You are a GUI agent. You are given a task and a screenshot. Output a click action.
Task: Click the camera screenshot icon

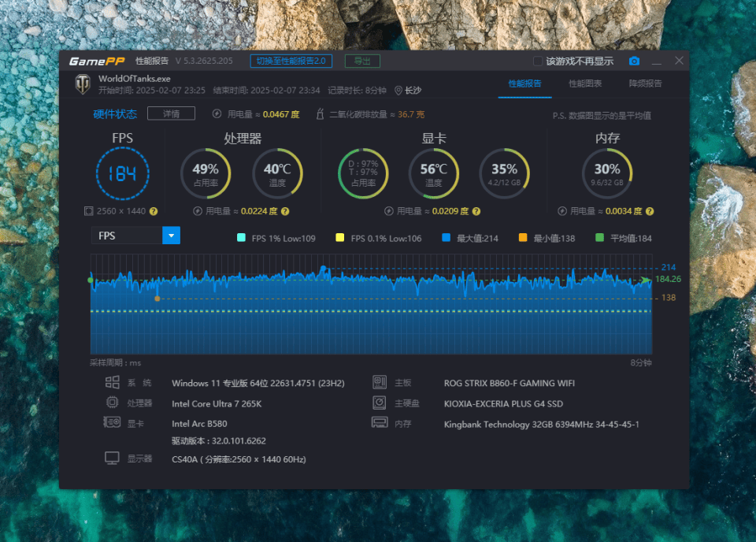click(x=634, y=61)
